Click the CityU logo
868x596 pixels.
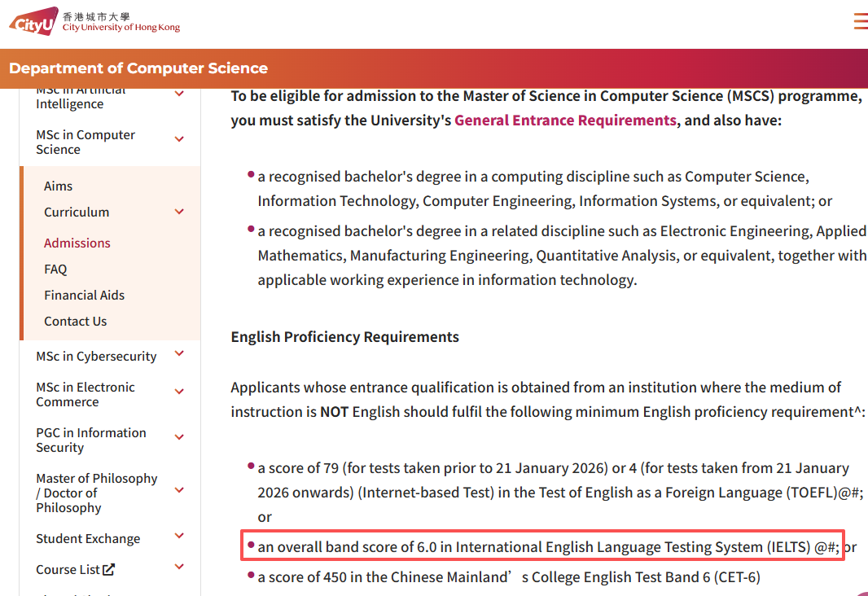pos(33,21)
